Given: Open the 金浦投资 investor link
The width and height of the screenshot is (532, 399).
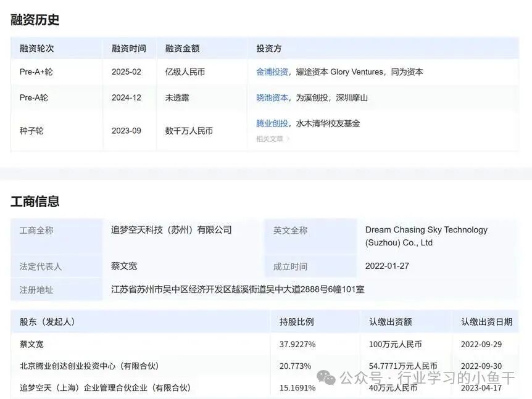Looking at the screenshot, I should pos(272,72).
